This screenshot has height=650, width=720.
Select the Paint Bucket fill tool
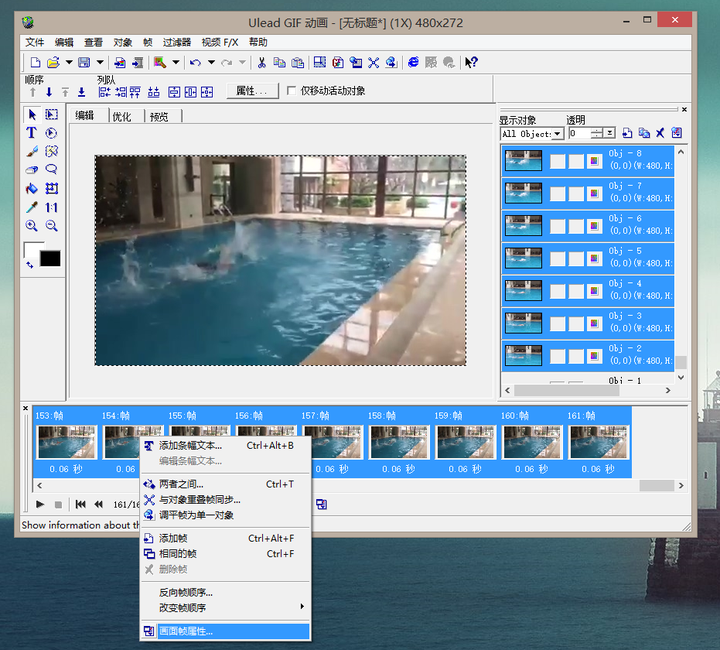pyautogui.click(x=31, y=188)
